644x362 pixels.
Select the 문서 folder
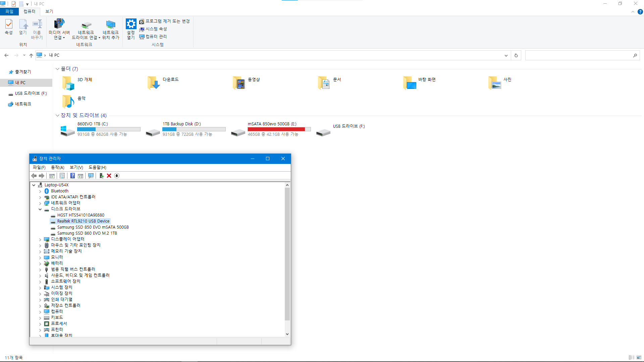[330, 83]
